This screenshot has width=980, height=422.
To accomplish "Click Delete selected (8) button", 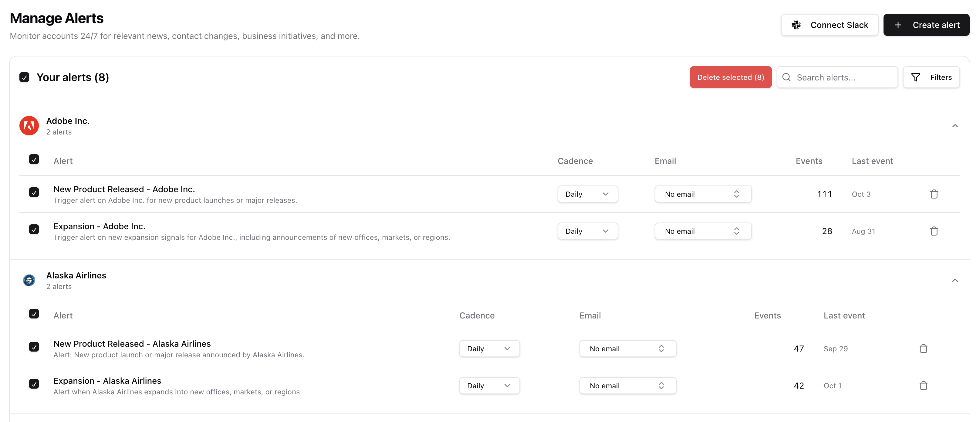I will pos(730,77).
